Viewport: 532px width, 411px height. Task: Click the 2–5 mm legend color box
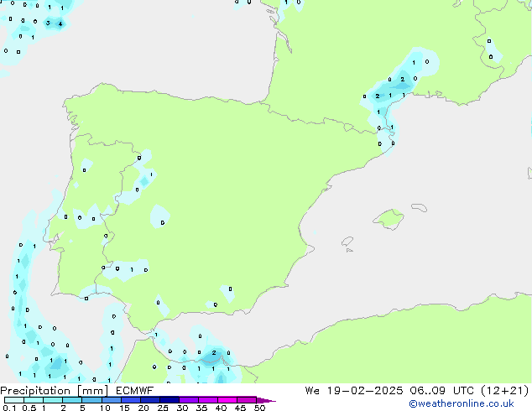point(72,400)
